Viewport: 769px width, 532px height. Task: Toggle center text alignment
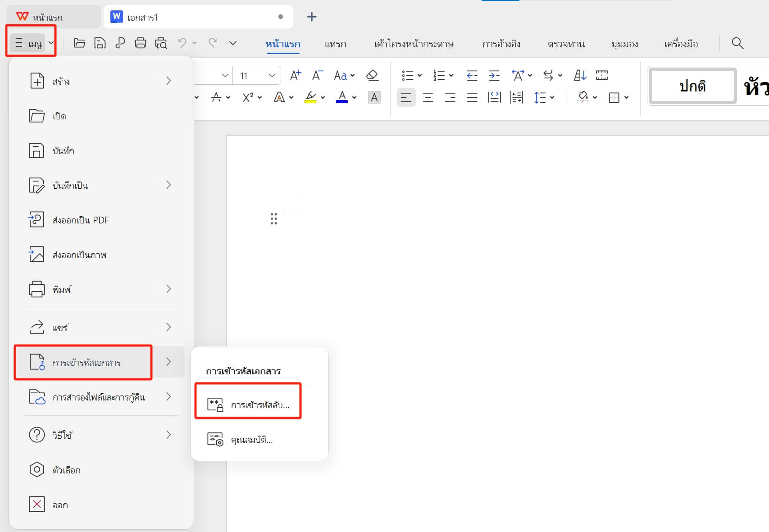(428, 97)
